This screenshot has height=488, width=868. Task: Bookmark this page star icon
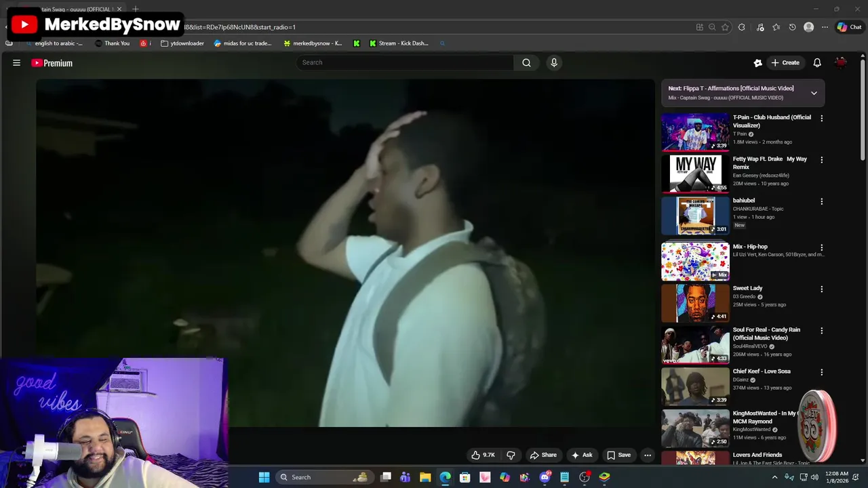point(725,27)
